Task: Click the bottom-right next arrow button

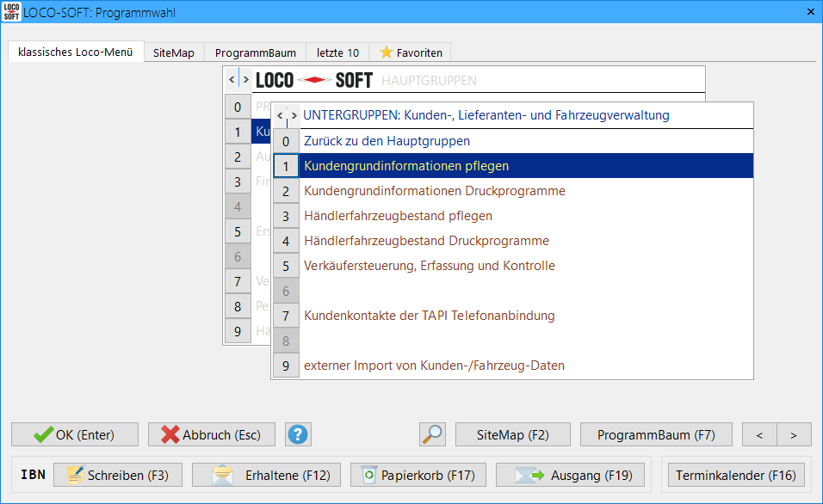Action: tap(794, 434)
